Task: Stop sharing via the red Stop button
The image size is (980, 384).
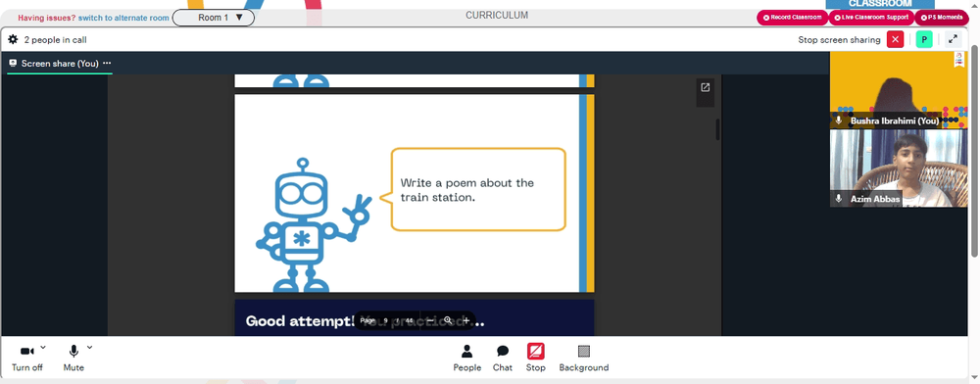Action: tap(536, 358)
